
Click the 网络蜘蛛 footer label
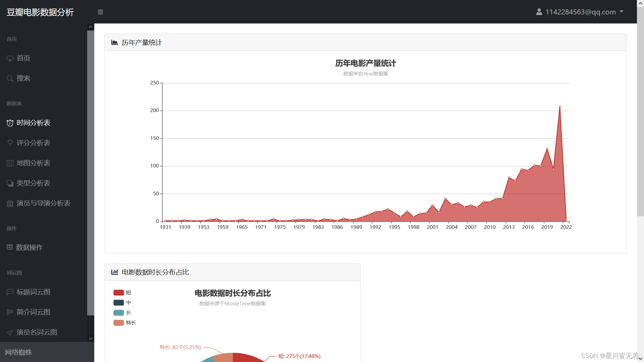(18, 352)
